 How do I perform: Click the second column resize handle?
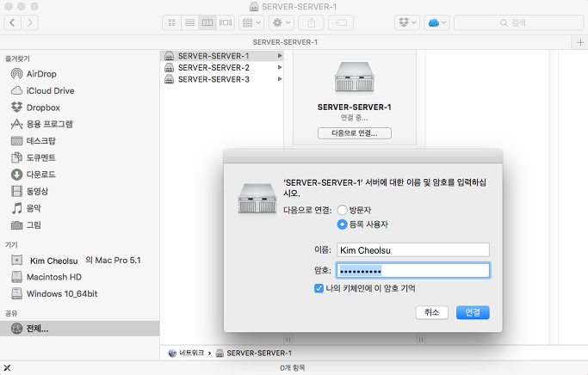(x=421, y=340)
